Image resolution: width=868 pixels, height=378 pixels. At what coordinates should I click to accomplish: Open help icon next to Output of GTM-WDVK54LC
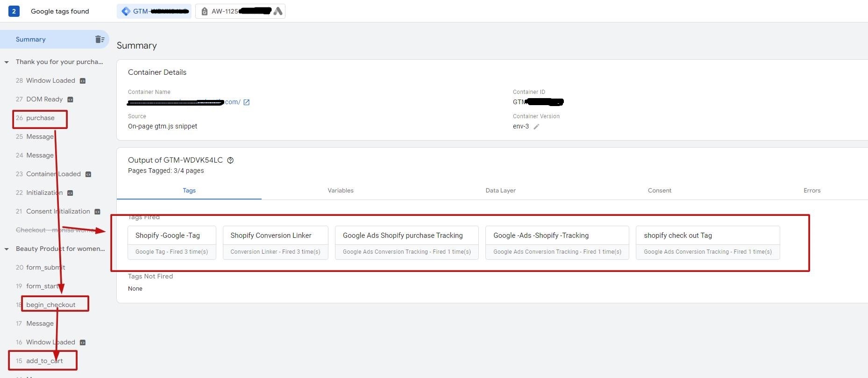coord(230,160)
